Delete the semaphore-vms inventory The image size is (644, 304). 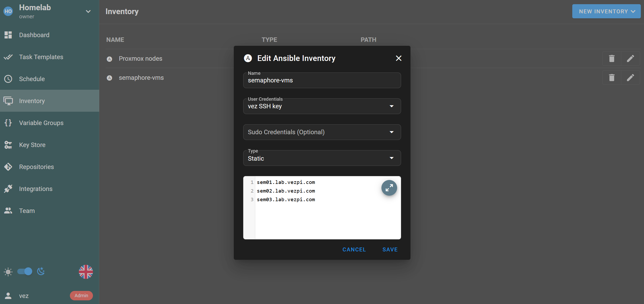click(612, 78)
